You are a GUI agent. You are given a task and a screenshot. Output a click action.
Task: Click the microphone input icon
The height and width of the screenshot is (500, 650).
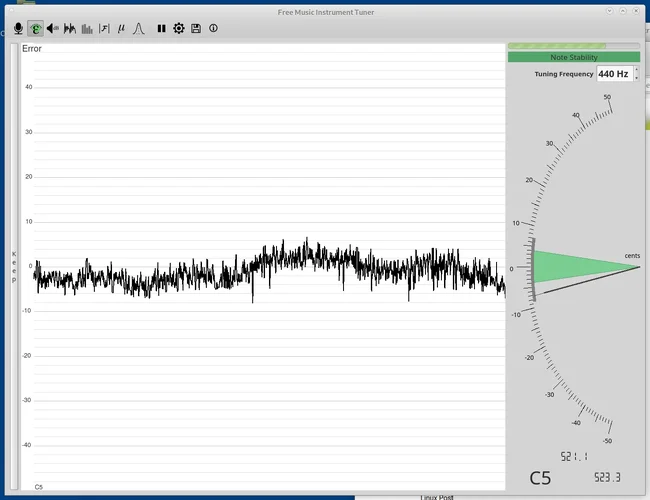(17, 28)
